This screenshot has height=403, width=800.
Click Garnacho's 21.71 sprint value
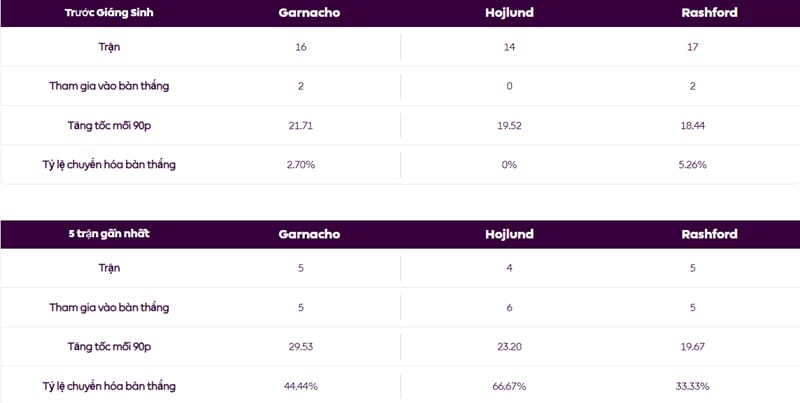click(301, 125)
